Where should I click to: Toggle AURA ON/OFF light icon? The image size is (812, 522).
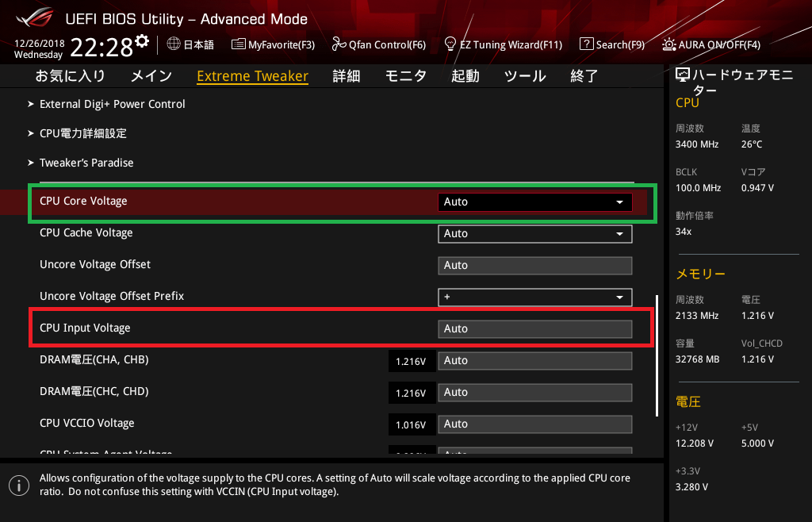click(668, 44)
